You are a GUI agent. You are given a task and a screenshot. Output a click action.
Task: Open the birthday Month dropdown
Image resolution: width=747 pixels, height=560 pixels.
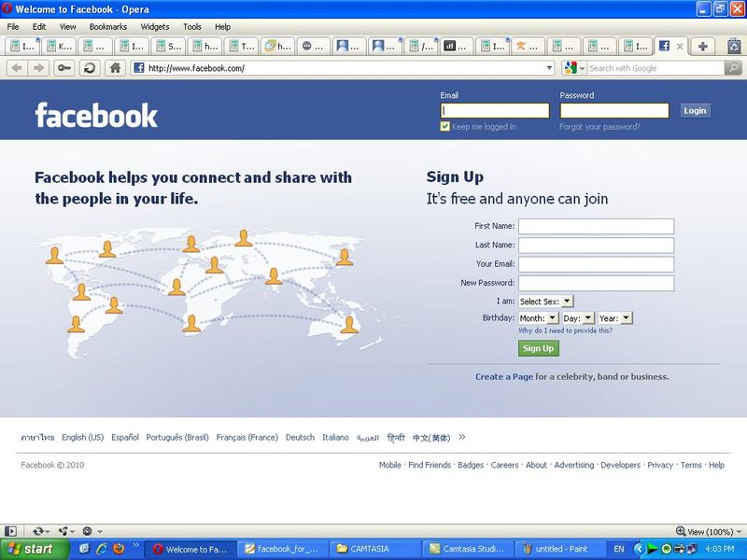coord(539,318)
